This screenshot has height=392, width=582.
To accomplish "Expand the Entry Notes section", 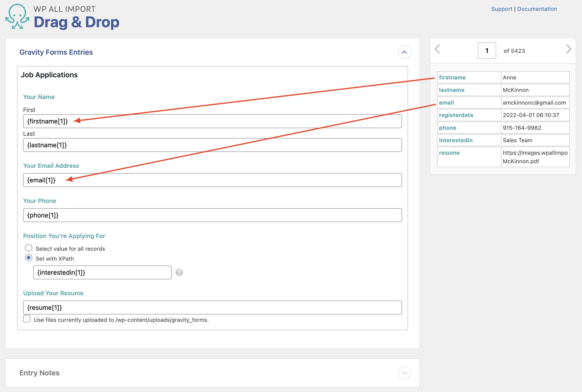I will pyautogui.click(x=404, y=373).
